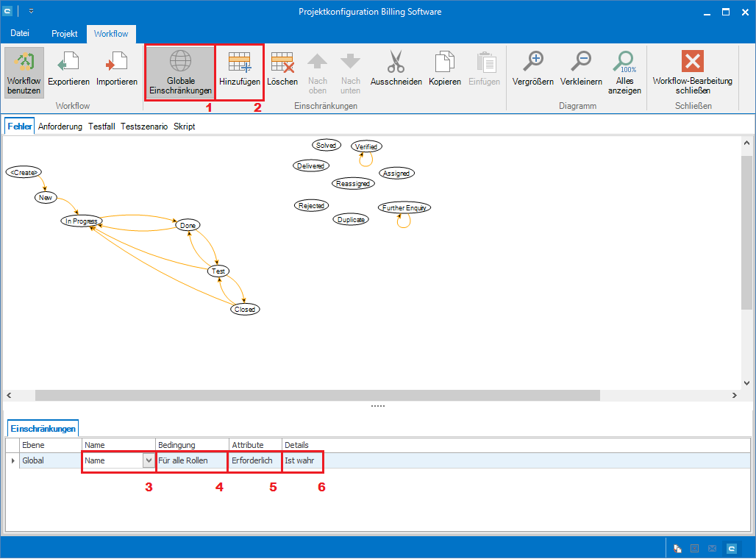Switch to the Testfall tab
Viewport: 756px width, 559px height.
(x=101, y=127)
